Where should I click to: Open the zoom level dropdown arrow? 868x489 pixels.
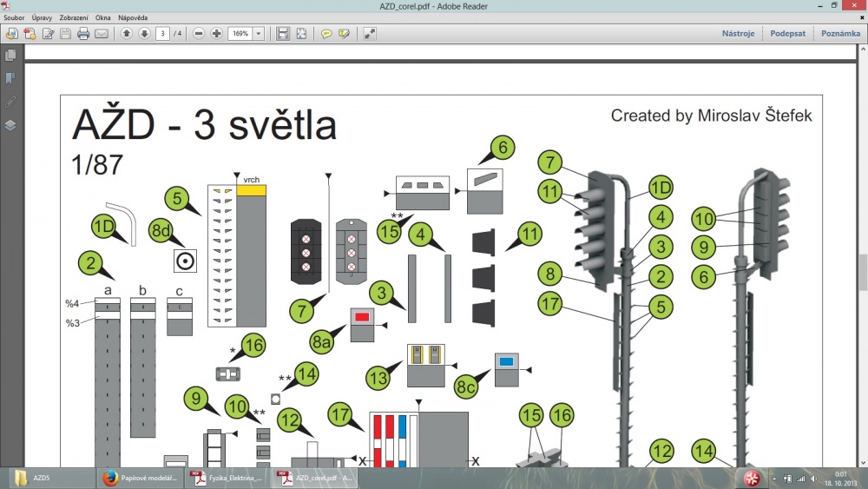(x=258, y=34)
